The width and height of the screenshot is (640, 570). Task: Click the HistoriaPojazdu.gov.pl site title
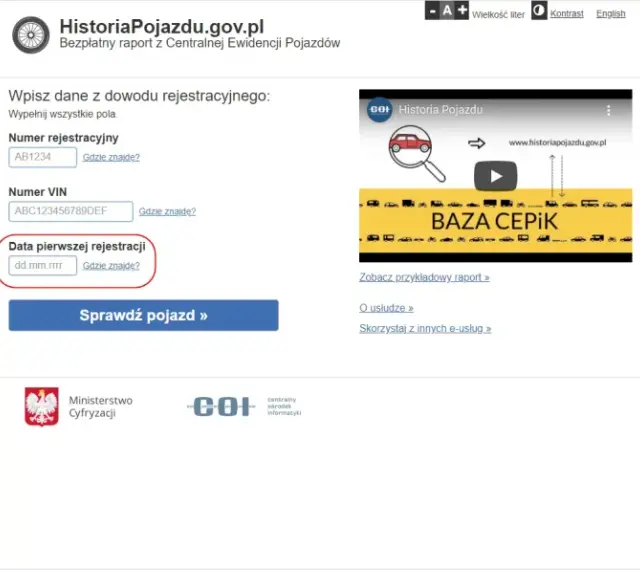click(162, 27)
